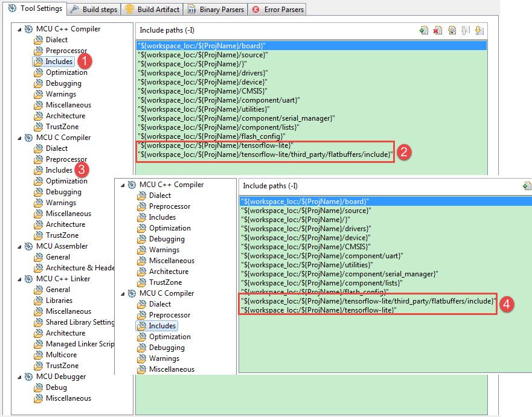
Task: Select Miscellaneous under MCU Debugger
Action: (63, 398)
